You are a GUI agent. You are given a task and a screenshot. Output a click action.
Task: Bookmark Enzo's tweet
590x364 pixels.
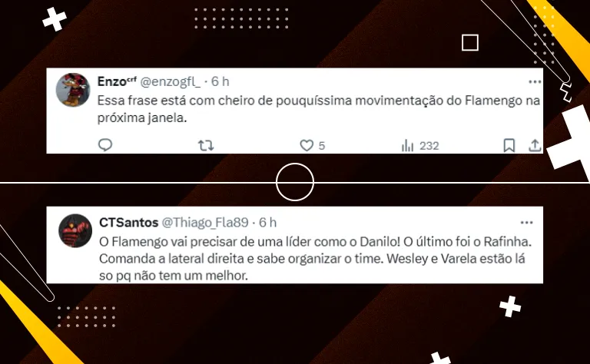[x=509, y=145]
